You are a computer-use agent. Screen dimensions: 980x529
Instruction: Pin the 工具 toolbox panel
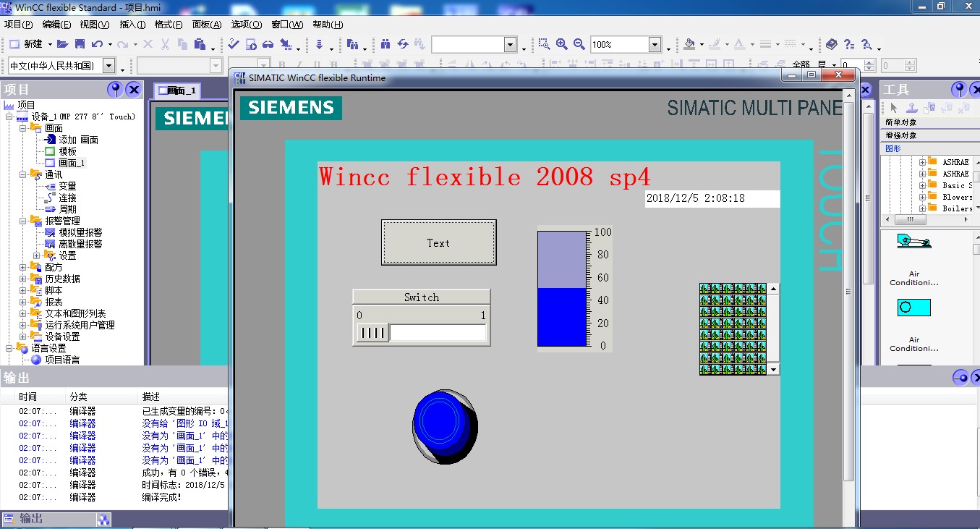pyautogui.click(x=958, y=90)
